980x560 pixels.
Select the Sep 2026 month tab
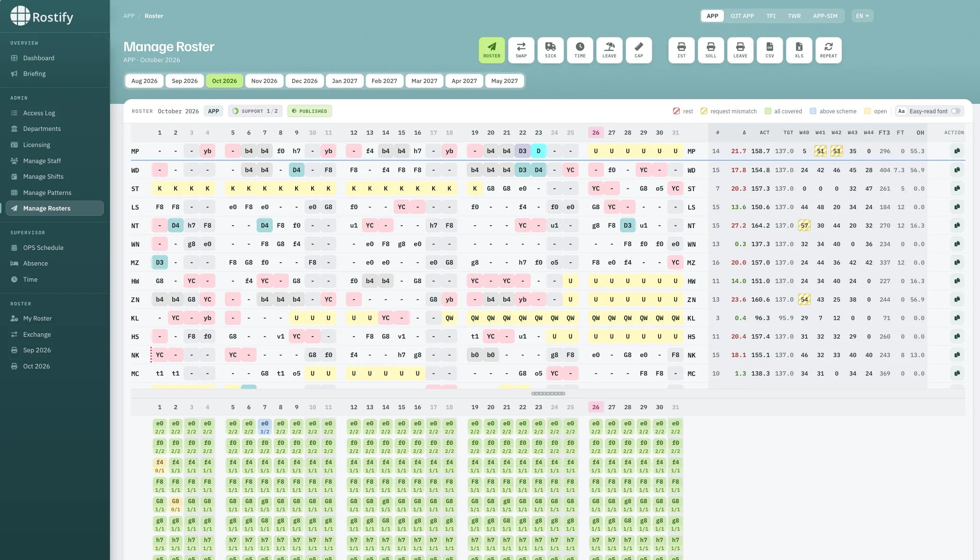coord(185,81)
